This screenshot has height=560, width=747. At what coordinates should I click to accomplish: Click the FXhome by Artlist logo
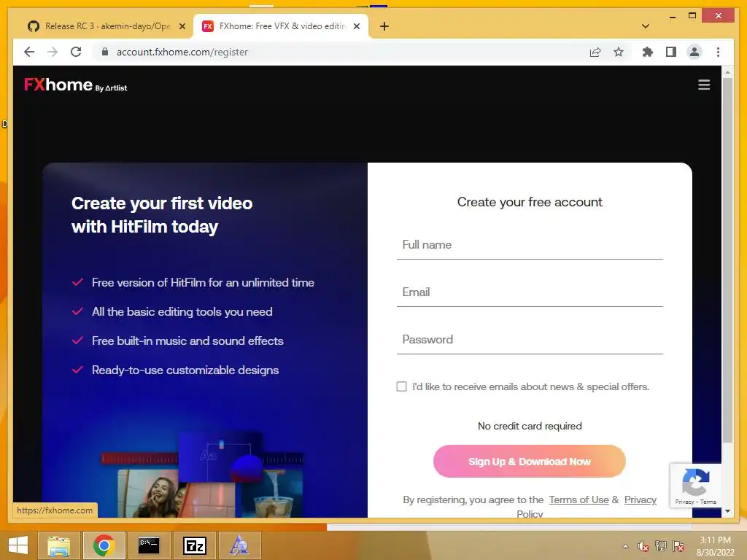[75, 85]
